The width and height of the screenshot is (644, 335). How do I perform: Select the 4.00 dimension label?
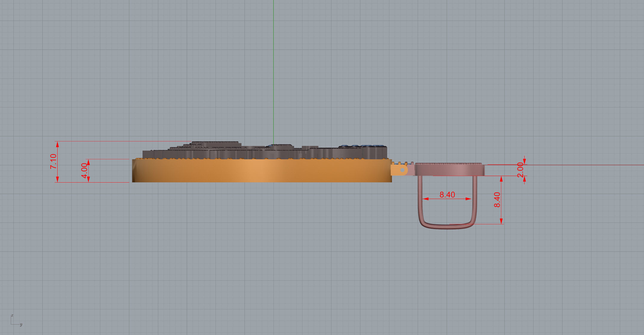[x=84, y=171]
